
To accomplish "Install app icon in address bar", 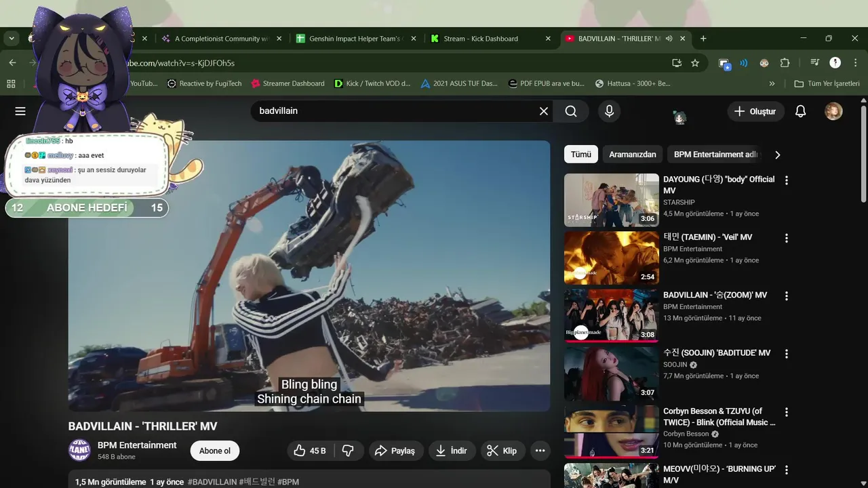I will [x=676, y=63].
